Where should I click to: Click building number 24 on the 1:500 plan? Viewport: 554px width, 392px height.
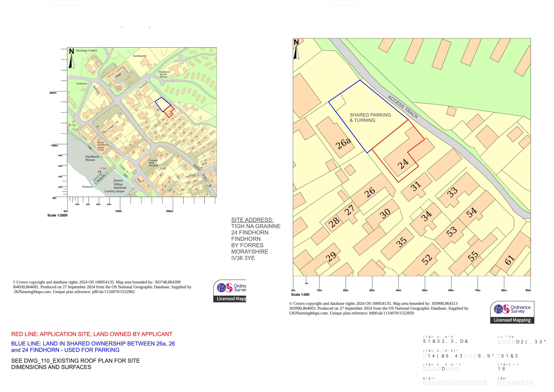pyautogui.click(x=403, y=164)
